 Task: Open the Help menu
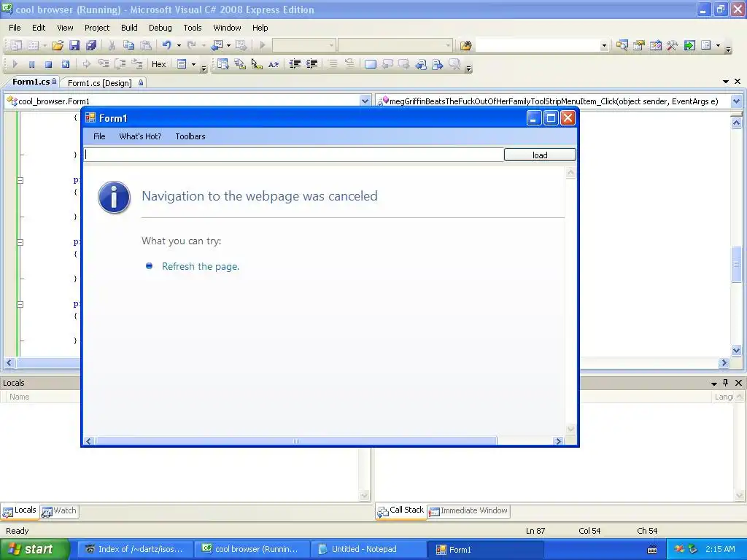tap(260, 28)
